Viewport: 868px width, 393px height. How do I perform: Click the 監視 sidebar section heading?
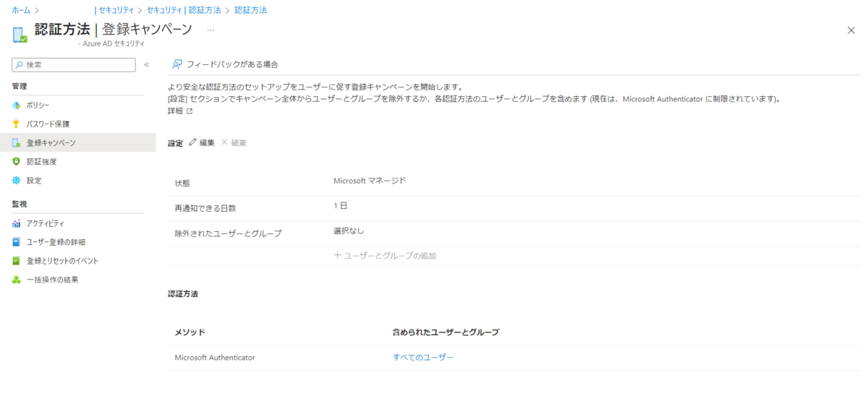point(20,204)
